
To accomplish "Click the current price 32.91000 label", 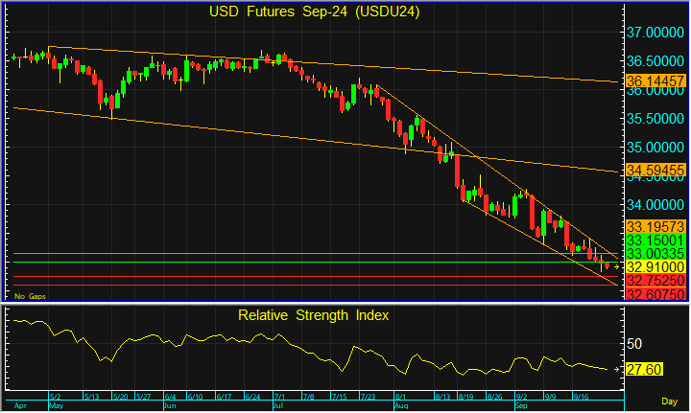I will click(x=653, y=267).
